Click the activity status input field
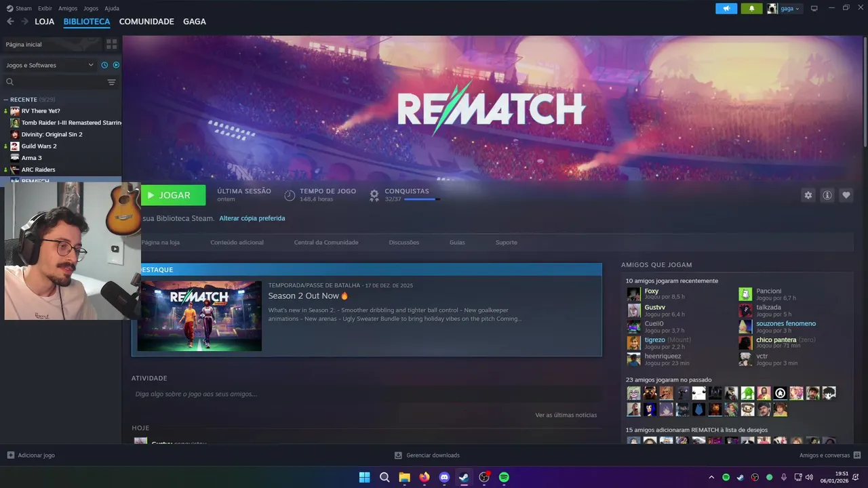This screenshot has width=868, height=488. tap(366, 394)
